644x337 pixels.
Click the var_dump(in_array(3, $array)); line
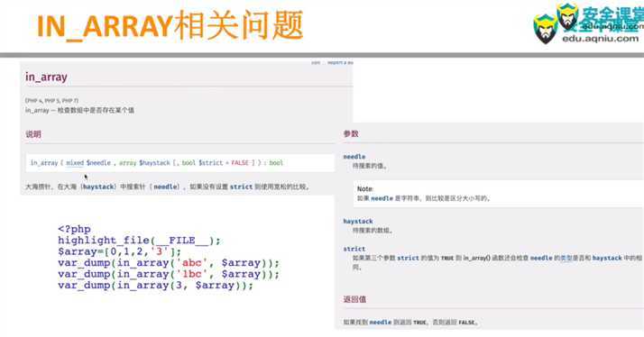tap(156, 286)
